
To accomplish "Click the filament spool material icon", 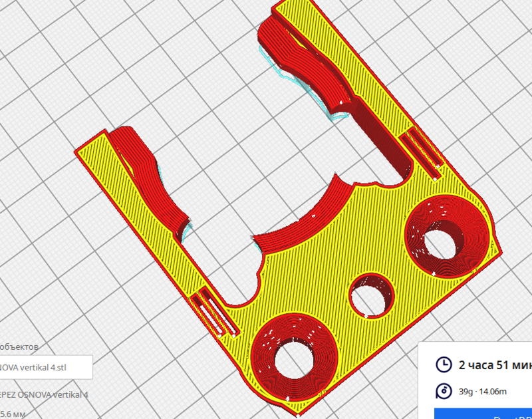I will [443, 391].
